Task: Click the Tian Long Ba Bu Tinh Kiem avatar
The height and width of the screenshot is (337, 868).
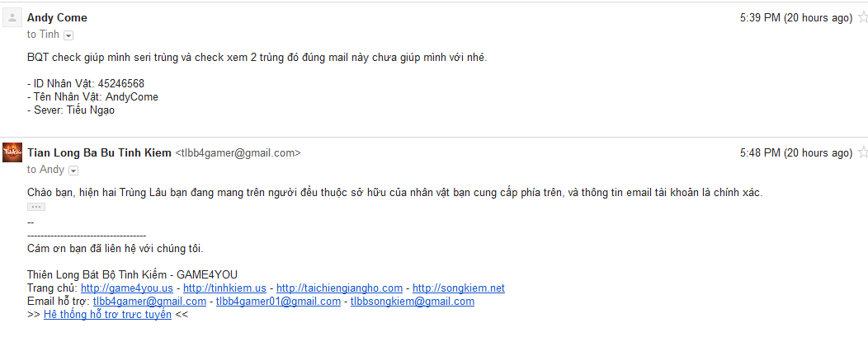Action: [x=12, y=152]
